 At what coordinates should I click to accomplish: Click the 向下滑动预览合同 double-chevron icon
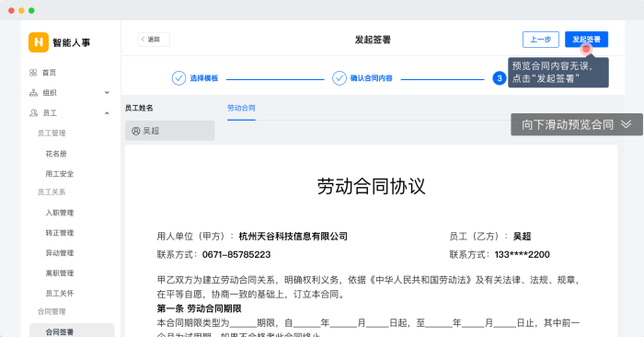(x=626, y=124)
